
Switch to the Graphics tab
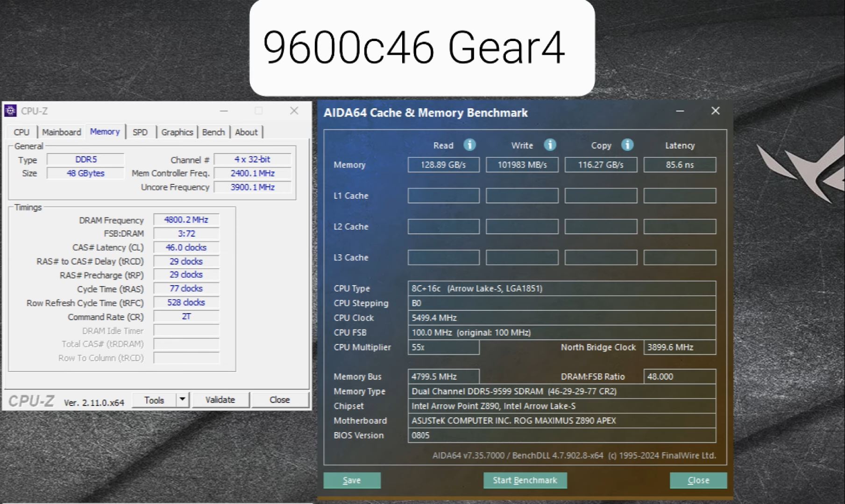pos(177,132)
